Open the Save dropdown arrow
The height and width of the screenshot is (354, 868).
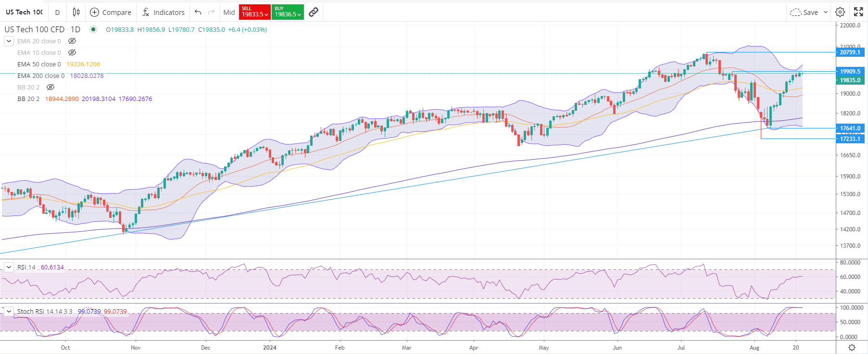(826, 12)
